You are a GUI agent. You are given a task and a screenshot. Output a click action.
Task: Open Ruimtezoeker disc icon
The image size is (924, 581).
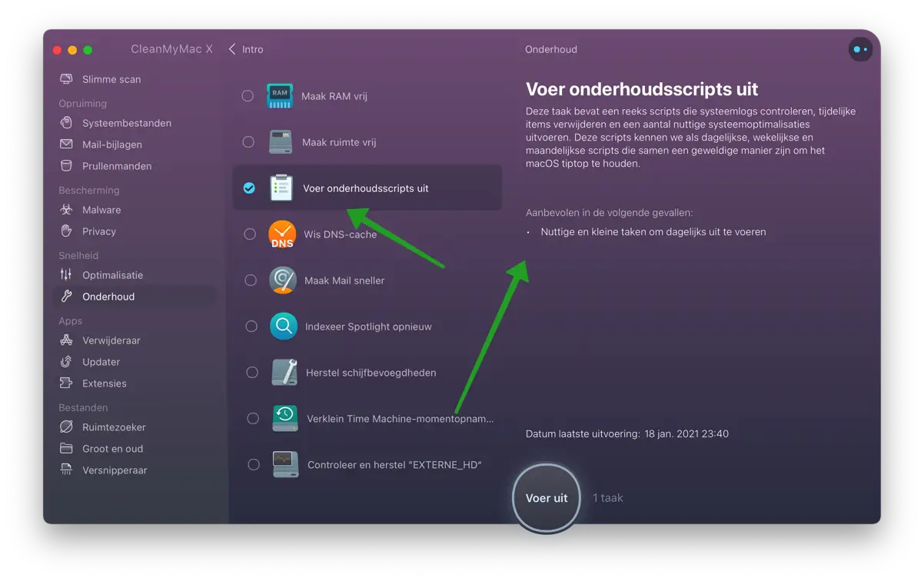[67, 427]
